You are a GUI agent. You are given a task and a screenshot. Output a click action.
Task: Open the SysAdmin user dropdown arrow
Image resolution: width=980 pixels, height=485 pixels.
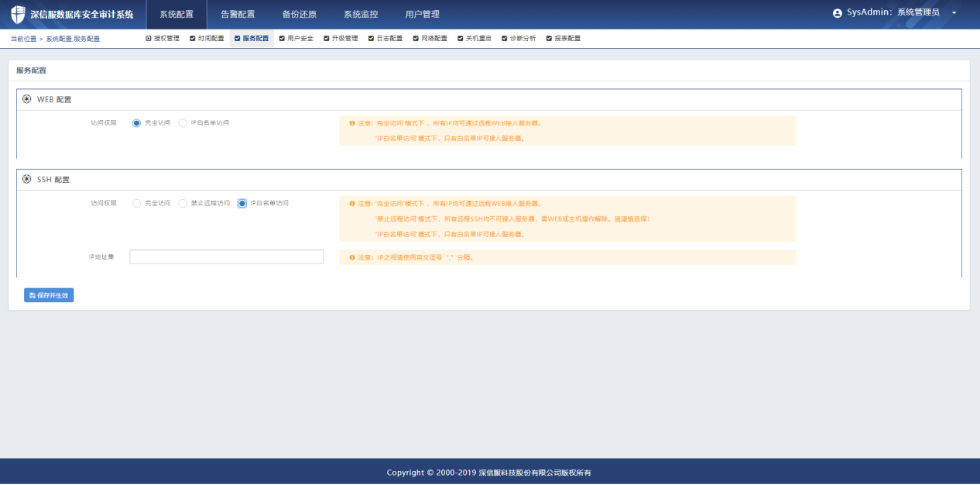[954, 13]
